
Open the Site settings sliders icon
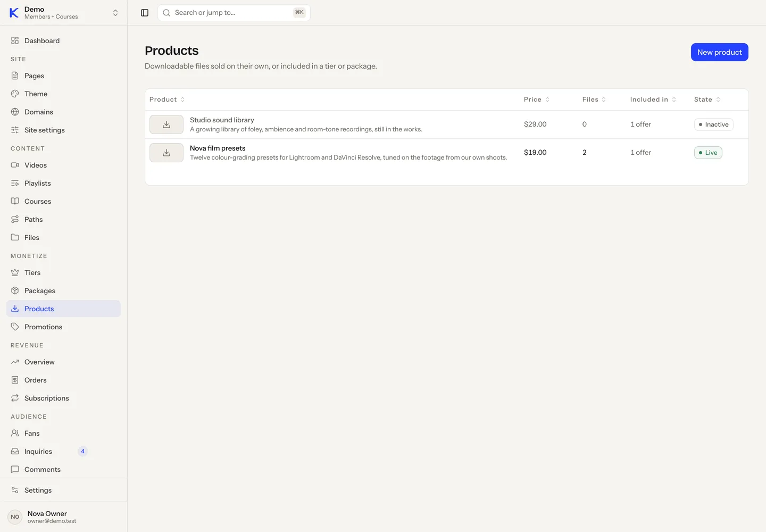point(15,130)
